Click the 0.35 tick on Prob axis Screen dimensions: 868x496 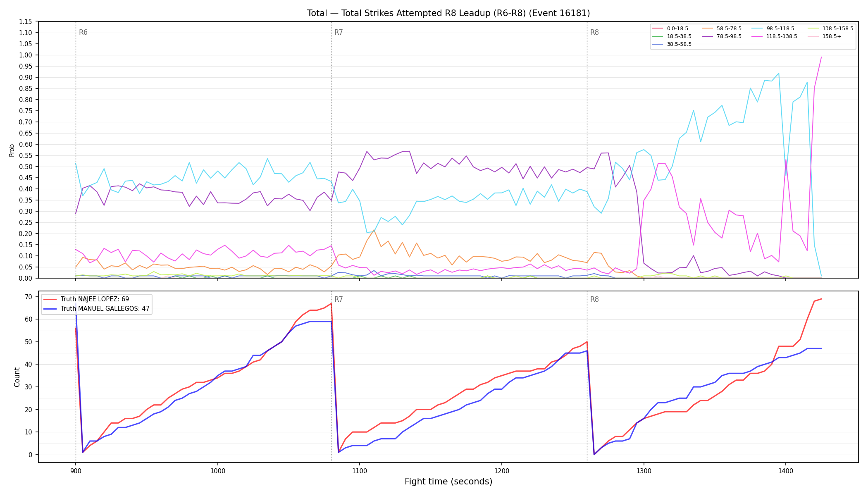[x=26, y=200]
